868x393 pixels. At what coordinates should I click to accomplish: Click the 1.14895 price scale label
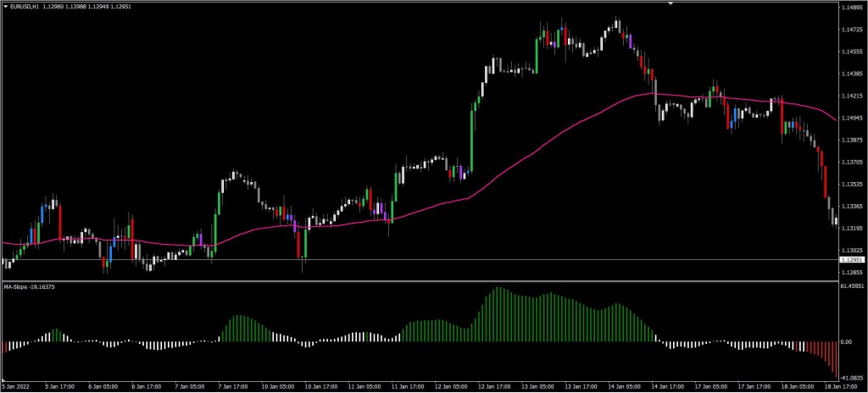tap(852, 8)
